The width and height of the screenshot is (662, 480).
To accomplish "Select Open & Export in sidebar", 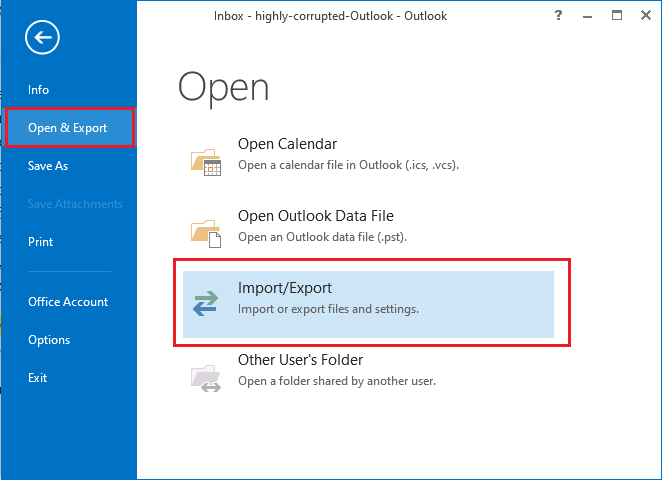I will coord(70,127).
